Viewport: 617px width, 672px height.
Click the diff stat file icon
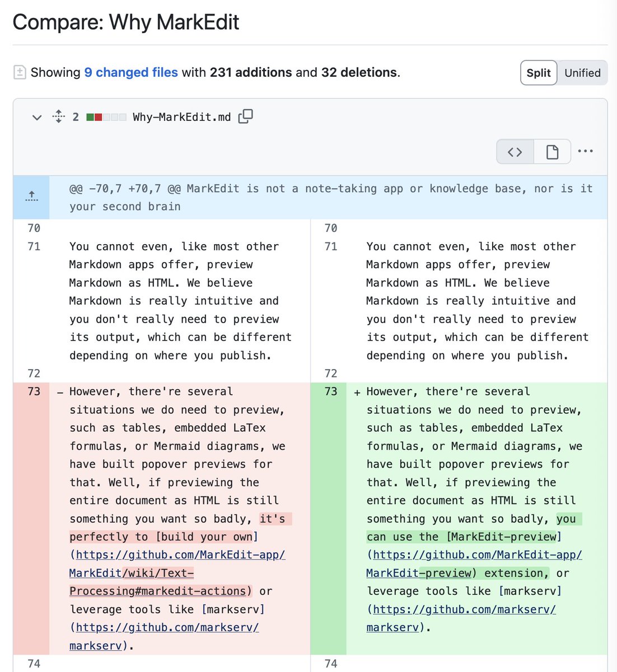[x=20, y=72]
